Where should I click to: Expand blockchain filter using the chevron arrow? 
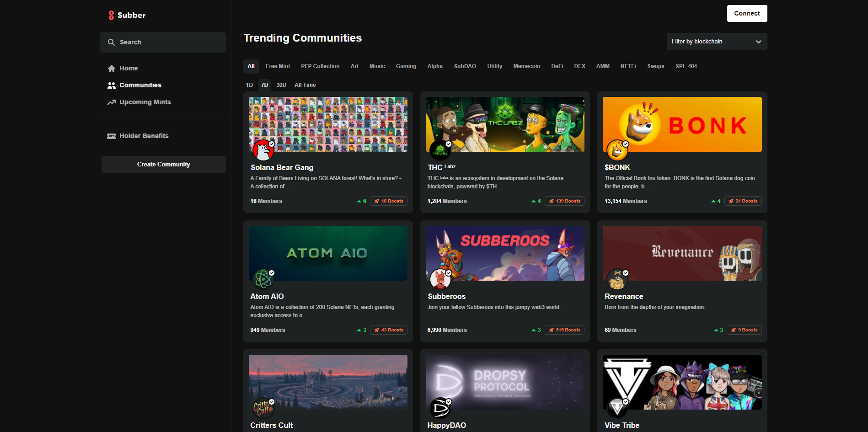point(759,42)
